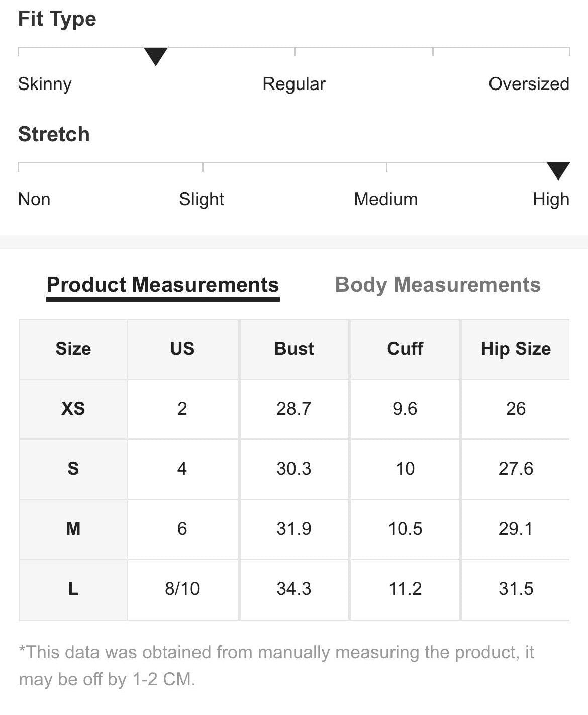Viewport: 588px width, 715px height.
Task: Switch to Body Measurements tab
Action: point(438,285)
